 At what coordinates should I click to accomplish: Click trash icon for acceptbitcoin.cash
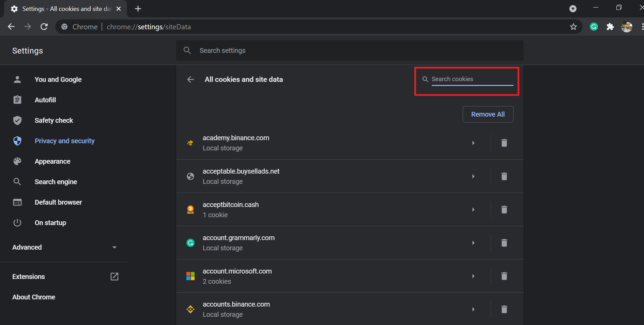[504, 209]
